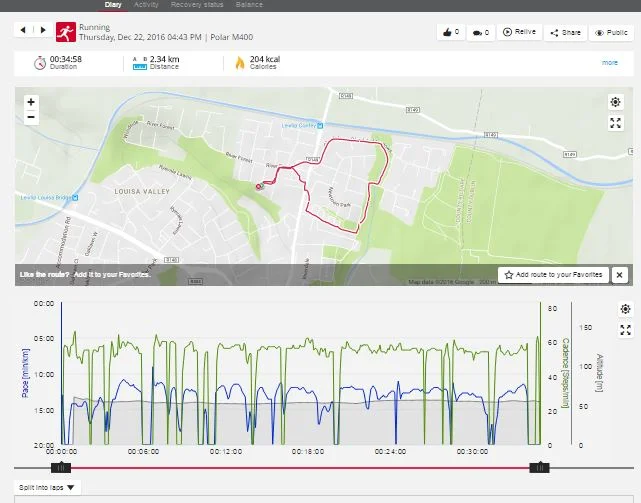Viewport: 641px width, 503px height.
Task: Go to next training session
Action: pyautogui.click(x=41, y=31)
